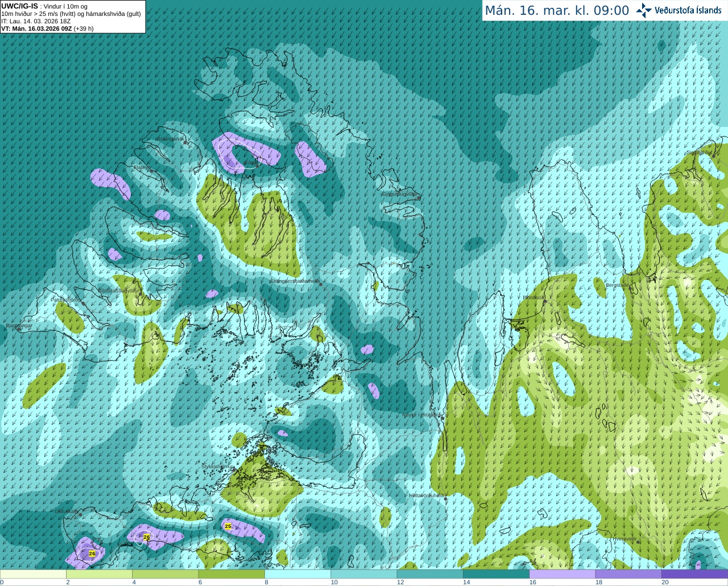Image resolution: width=728 pixels, height=586 pixels.
Task: Click the Blönduós station label
Action: pos(533,298)
